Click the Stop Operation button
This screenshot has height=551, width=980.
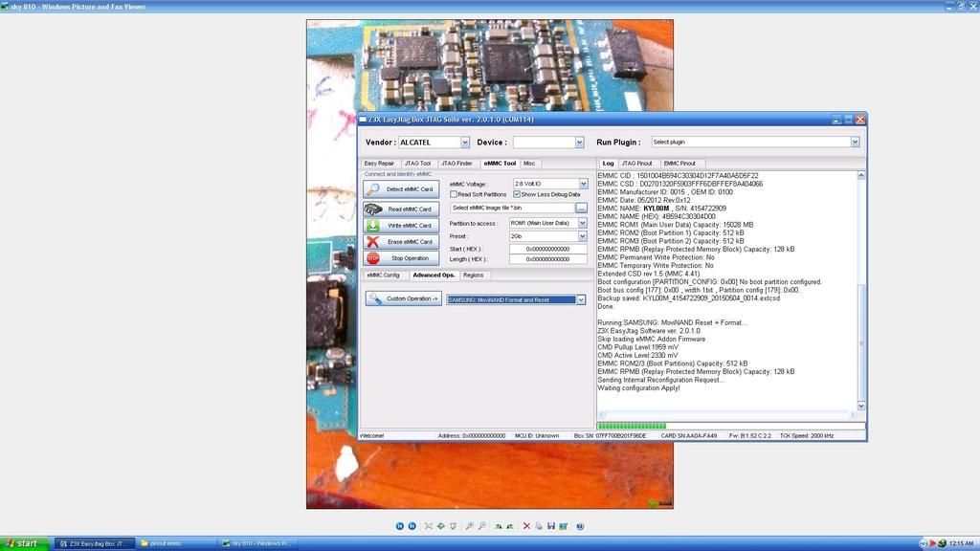(x=401, y=258)
